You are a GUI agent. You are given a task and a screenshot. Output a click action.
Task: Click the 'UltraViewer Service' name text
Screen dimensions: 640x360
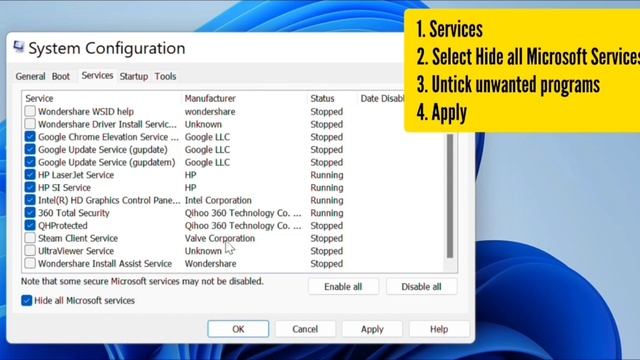tap(76, 251)
